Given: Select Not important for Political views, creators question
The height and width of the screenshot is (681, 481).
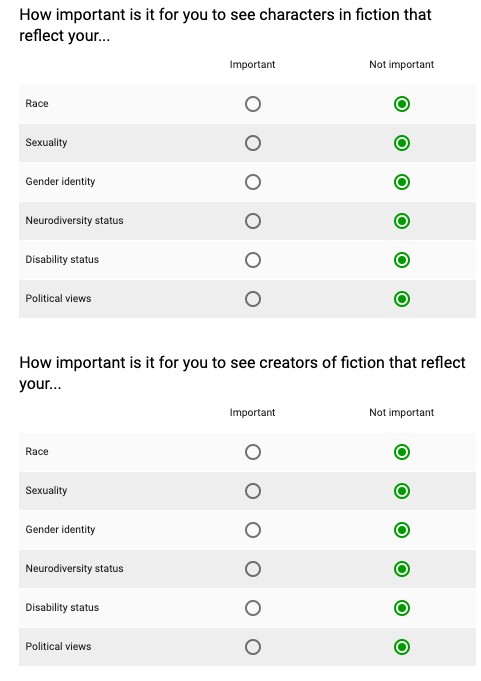Looking at the screenshot, I should 402,647.
